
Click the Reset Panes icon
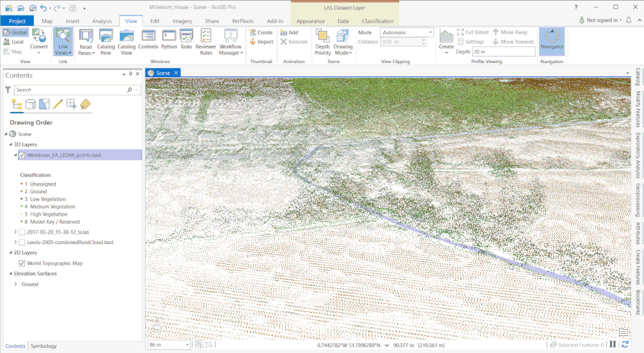[86, 36]
